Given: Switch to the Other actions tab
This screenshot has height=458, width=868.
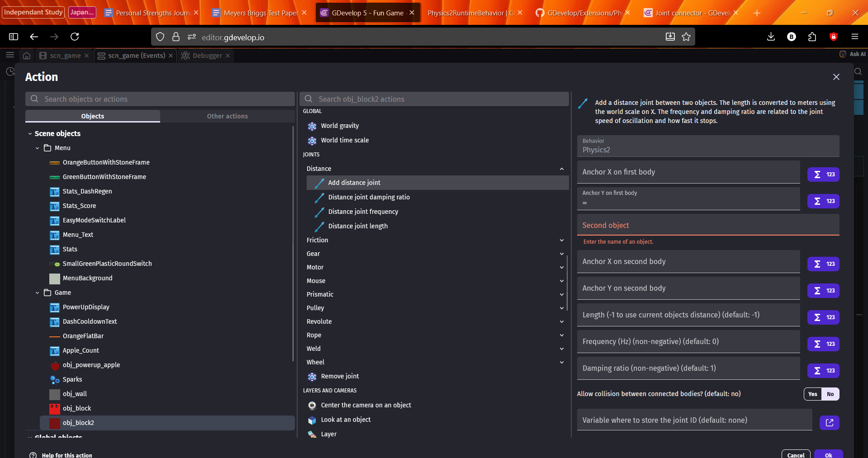Looking at the screenshot, I should [227, 116].
